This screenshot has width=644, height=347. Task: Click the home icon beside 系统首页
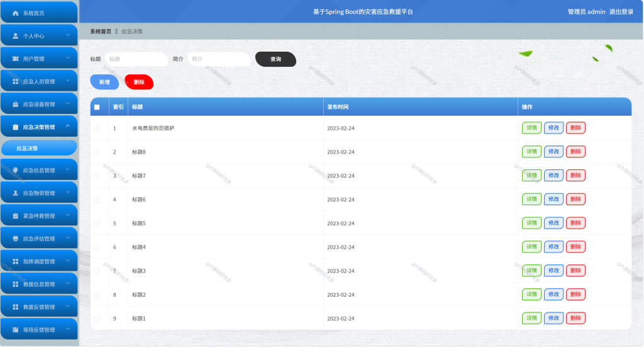pyautogui.click(x=15, y=13)
